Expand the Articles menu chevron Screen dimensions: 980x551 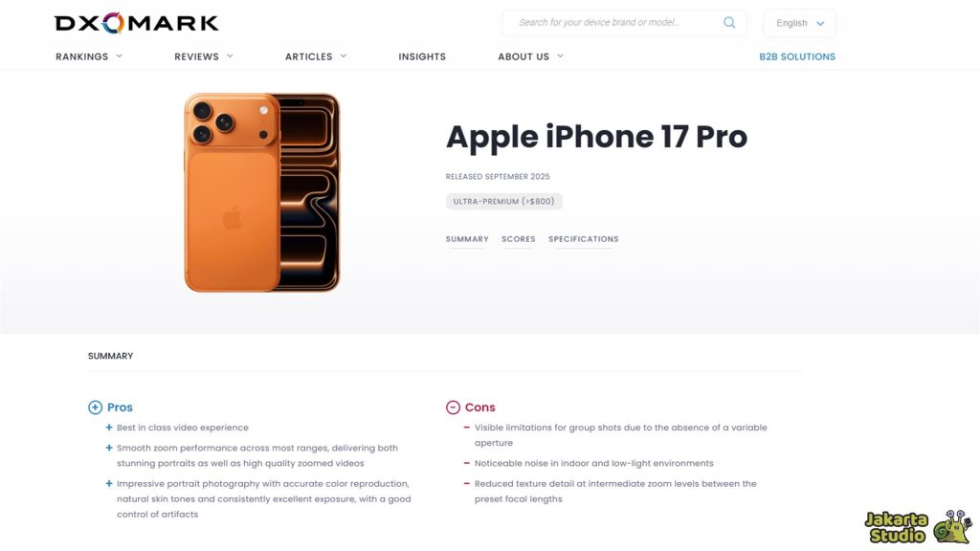coord(344,56)
